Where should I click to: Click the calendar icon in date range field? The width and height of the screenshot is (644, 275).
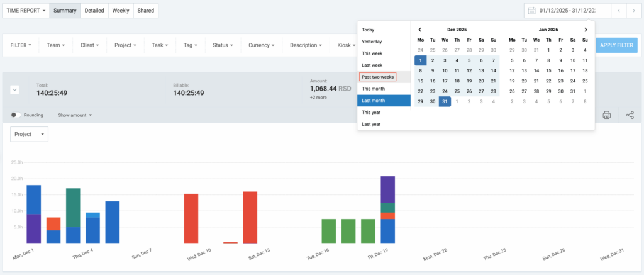[x=531, y=11]
